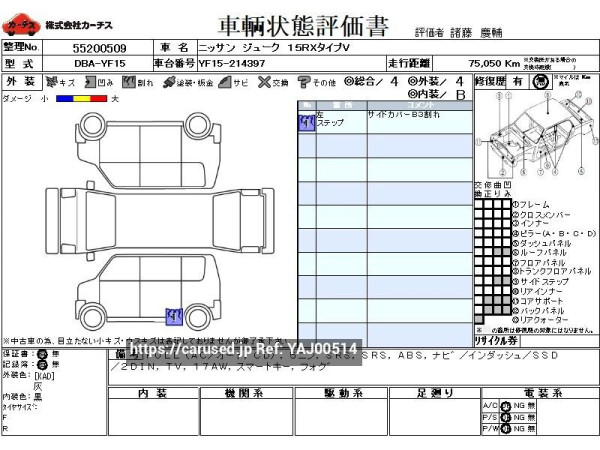Click damage marker on car side diagram

(174, 316)
